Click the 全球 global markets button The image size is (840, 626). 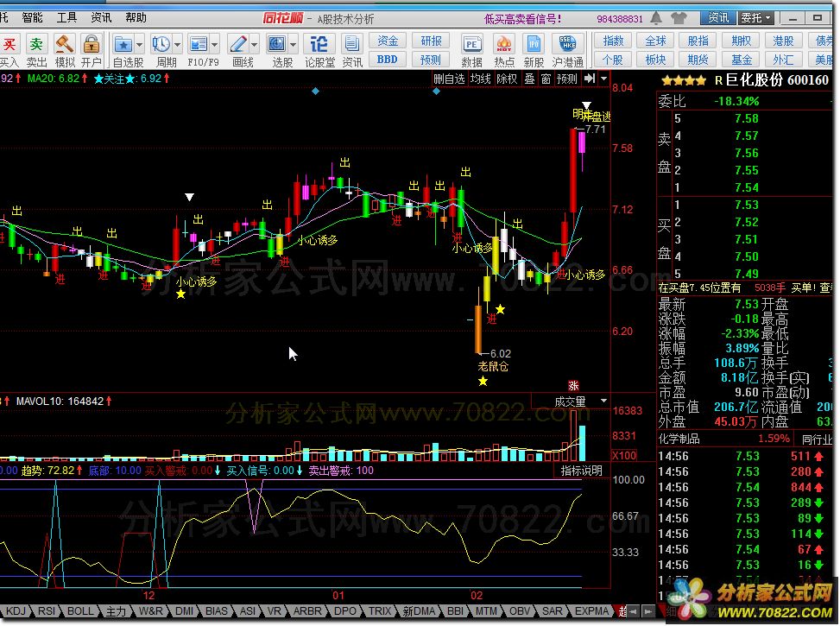(656, 41)
